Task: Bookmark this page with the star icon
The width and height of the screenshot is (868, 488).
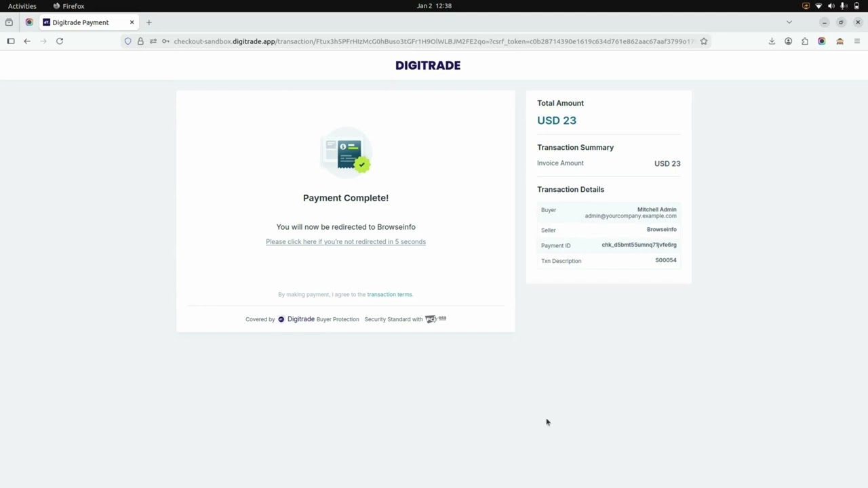Action: (x=704, y=41)
